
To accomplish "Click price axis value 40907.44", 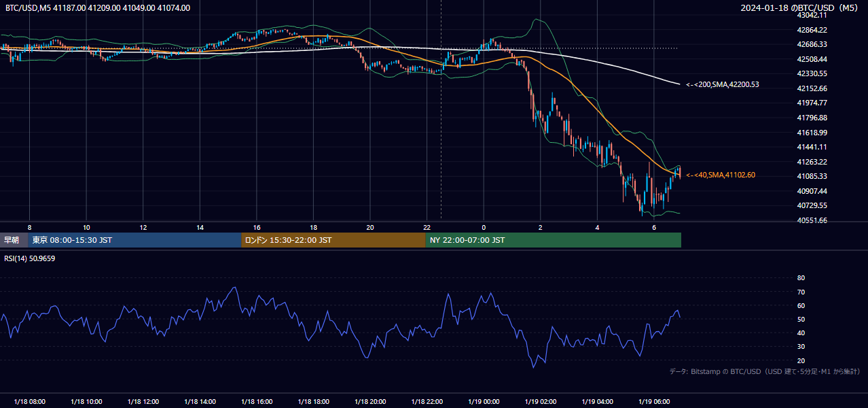I will click(x=812, y=191).
